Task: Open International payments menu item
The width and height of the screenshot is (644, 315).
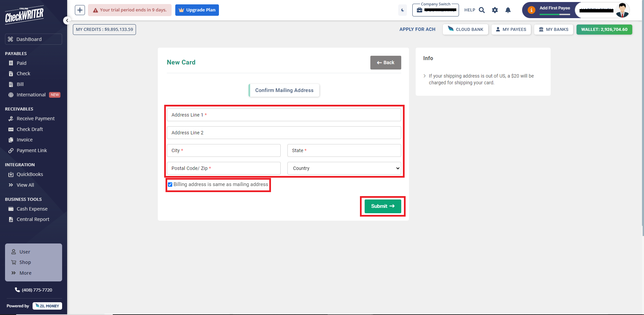Action: pyautogui.click(x=31, y=95)
